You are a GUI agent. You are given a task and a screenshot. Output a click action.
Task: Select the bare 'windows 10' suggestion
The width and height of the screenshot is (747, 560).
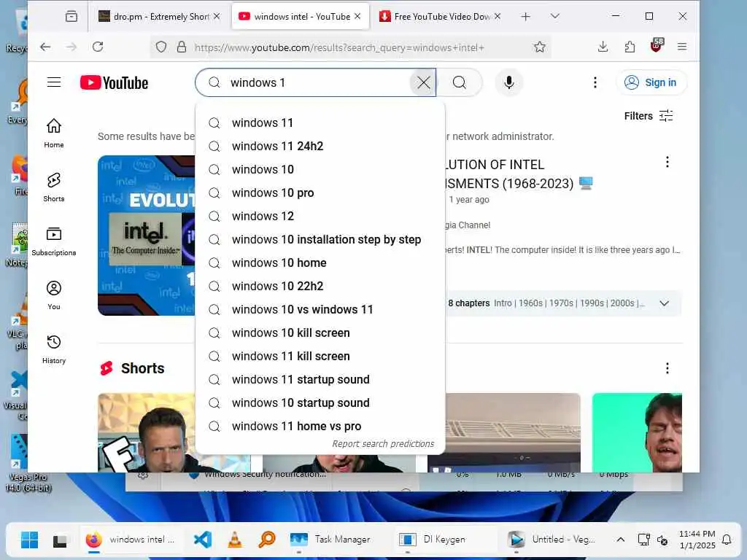point(320,169)
